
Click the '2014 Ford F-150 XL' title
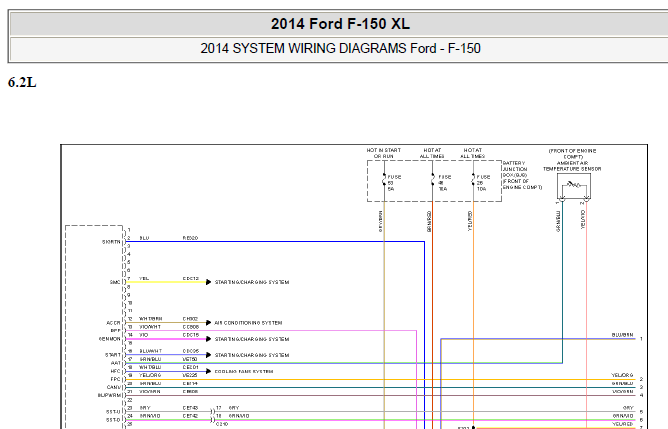[340, 24]
